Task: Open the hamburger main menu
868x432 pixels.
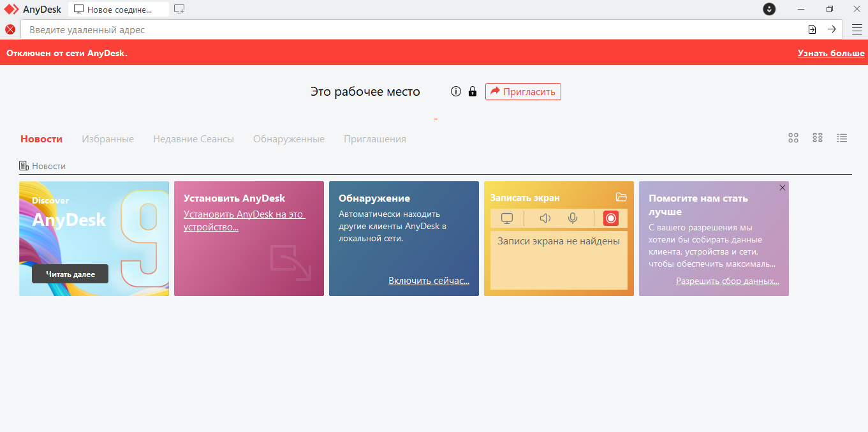Action: pos(857,29)
